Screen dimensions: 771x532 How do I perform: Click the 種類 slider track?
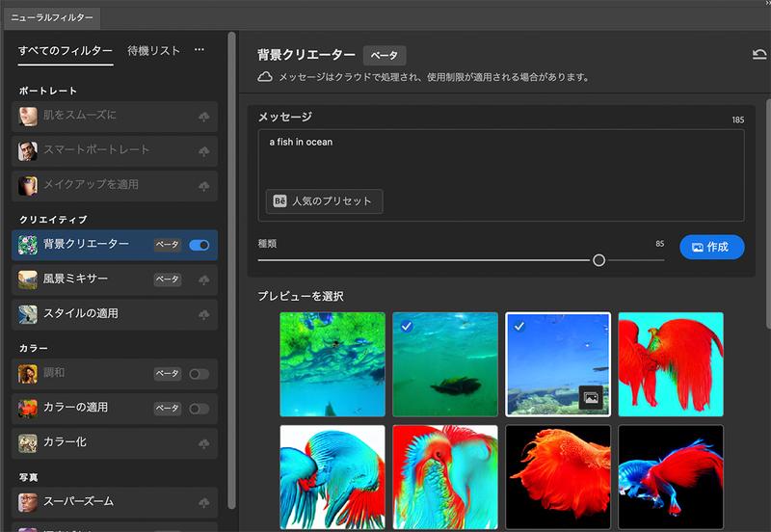tap(462, 260)
